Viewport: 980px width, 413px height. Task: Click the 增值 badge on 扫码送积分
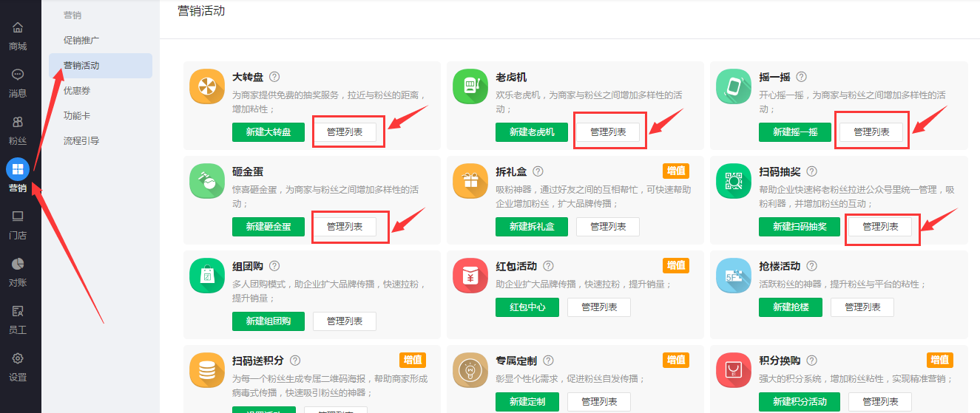[x=413, y=360]
